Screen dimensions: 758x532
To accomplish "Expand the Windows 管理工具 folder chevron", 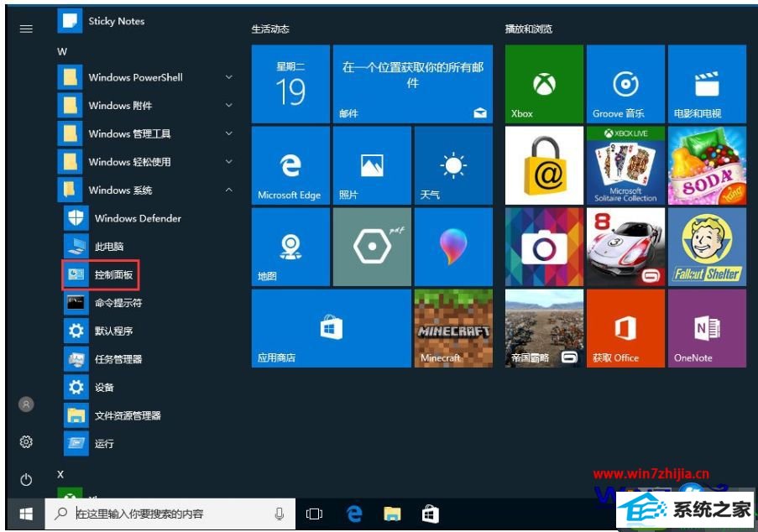I will tap(229, 133).
